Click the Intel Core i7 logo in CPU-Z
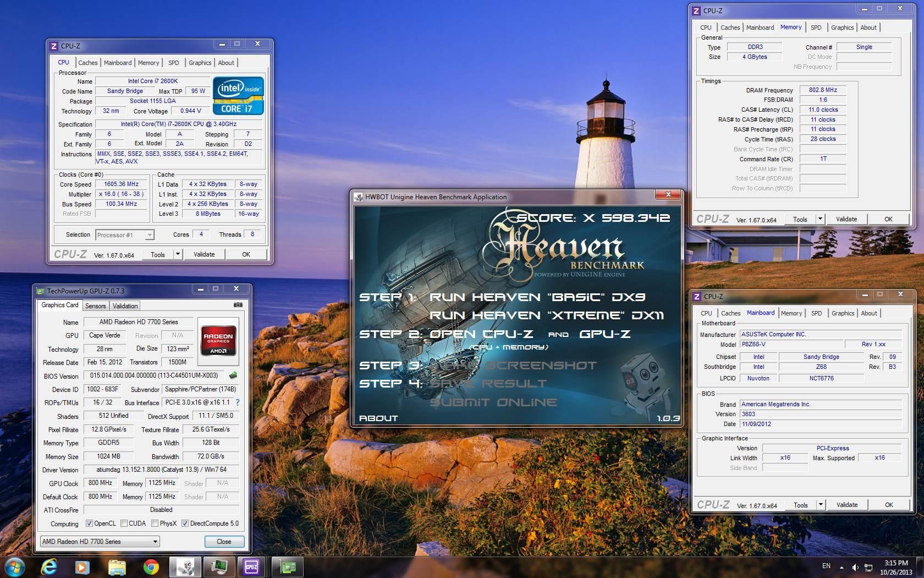The image size is (924, 578). click(238, 96)
